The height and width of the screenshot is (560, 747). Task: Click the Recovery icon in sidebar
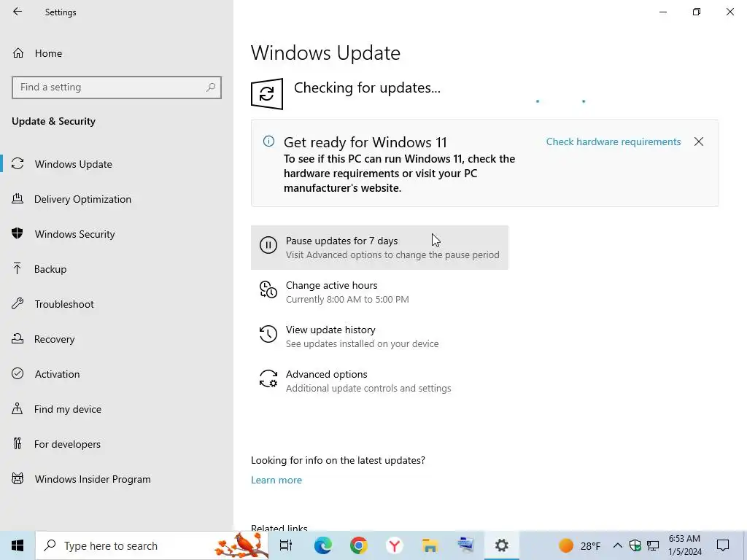(18, 338)
